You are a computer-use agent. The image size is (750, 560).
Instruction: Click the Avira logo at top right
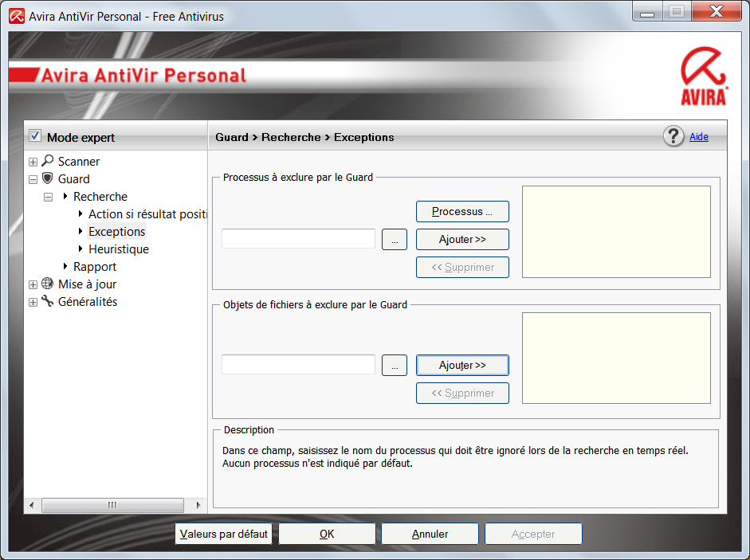[704, 76]
